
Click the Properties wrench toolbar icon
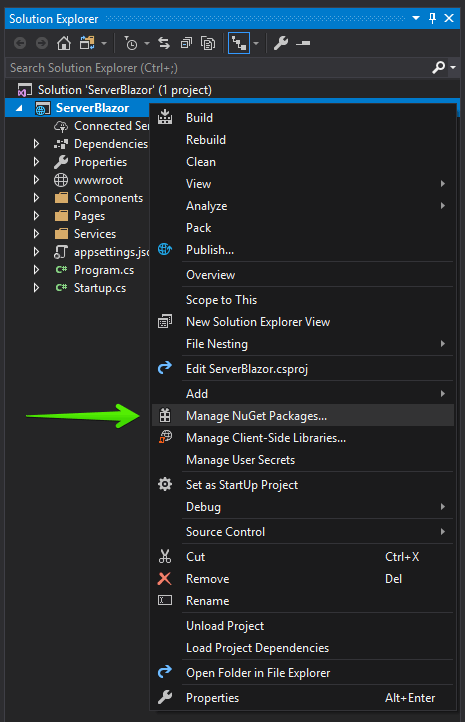tap(281, 43)
